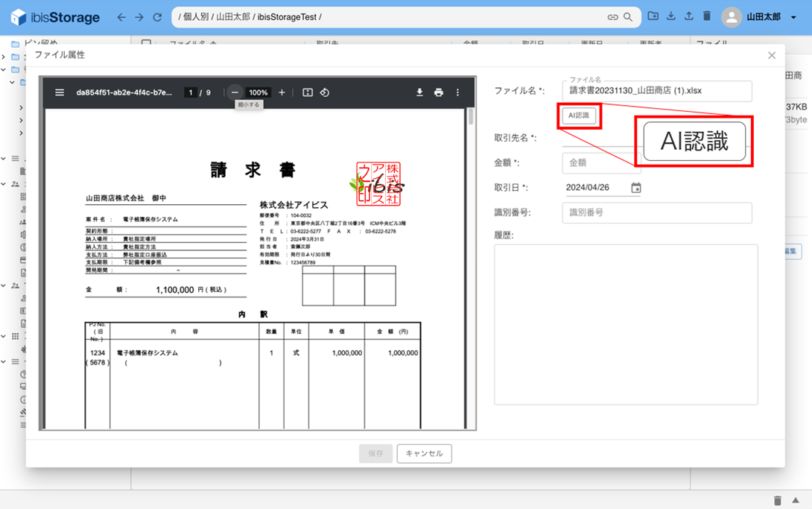Download the PDF from the viewer toolbar

pos(419,92)
